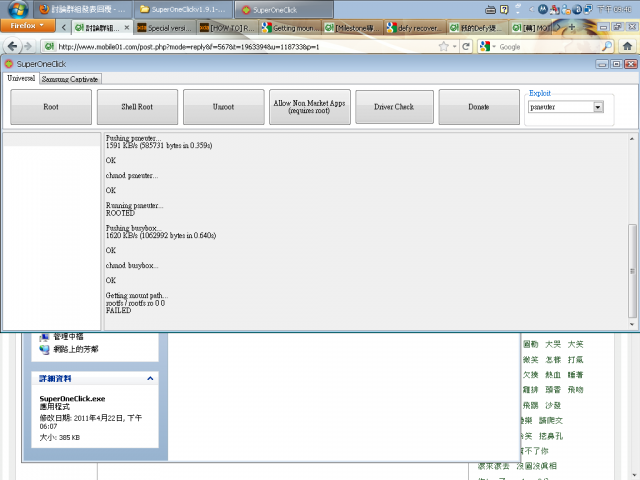The image size is (640, 480).
Task: Close the active mobile01 browser tab
Action: pyautogui.click(x=127, y=28)
